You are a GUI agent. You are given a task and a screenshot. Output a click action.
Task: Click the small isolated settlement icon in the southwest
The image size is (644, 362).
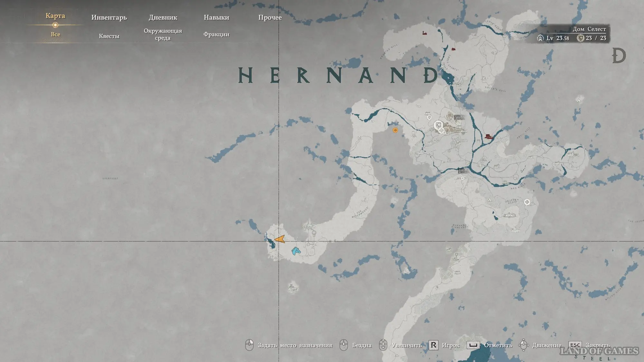point(293,287)
